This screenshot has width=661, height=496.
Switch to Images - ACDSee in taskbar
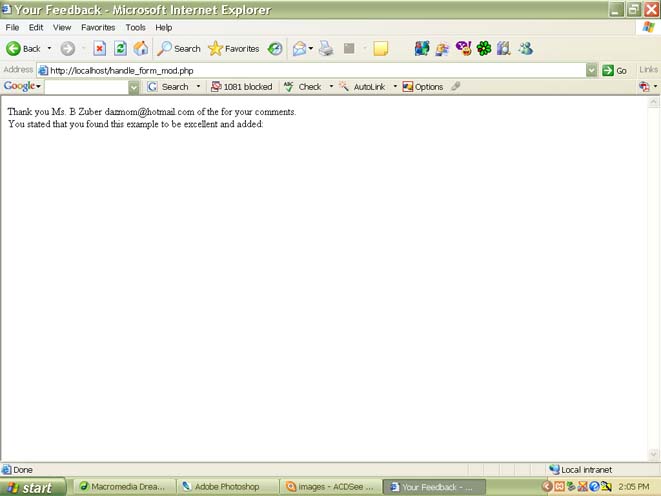click(x=331, y=487)
